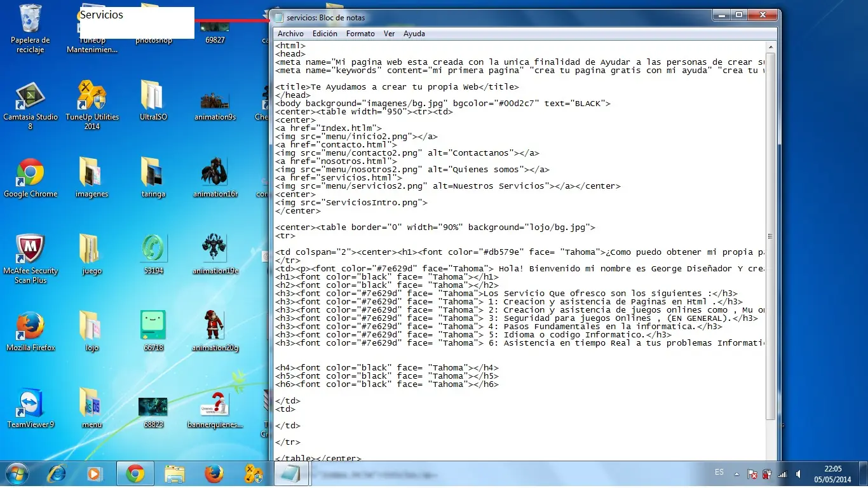Viewport: 868px width, 488px height.
Task: Click the line with alt="Quienes somos"
Action: pyautogui.click(x=412, y=170)
